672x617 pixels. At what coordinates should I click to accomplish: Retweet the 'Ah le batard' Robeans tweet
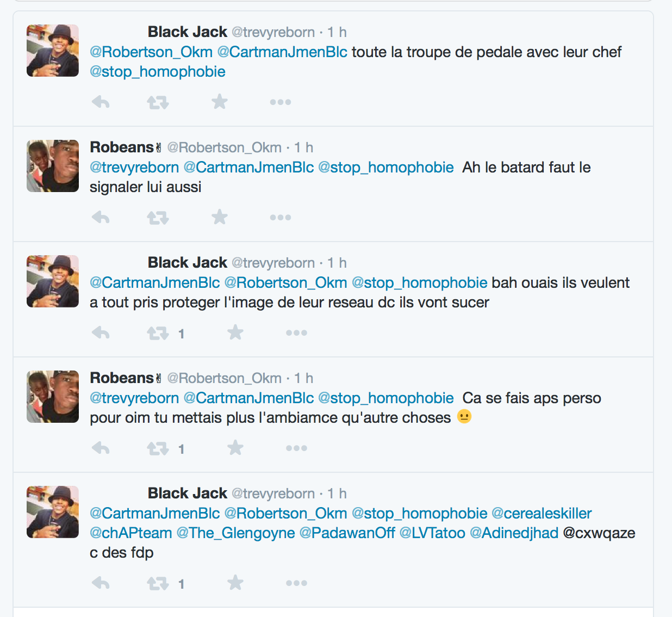(158, 218)
